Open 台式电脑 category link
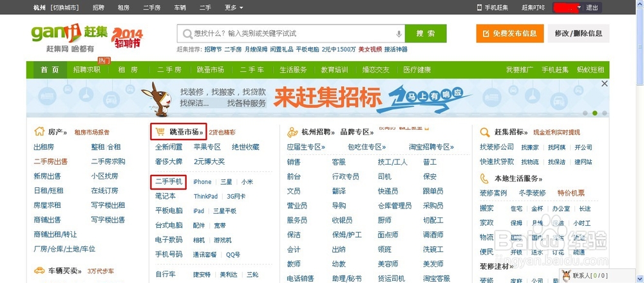Screen dimensions: 644x283 pos(169,225)
